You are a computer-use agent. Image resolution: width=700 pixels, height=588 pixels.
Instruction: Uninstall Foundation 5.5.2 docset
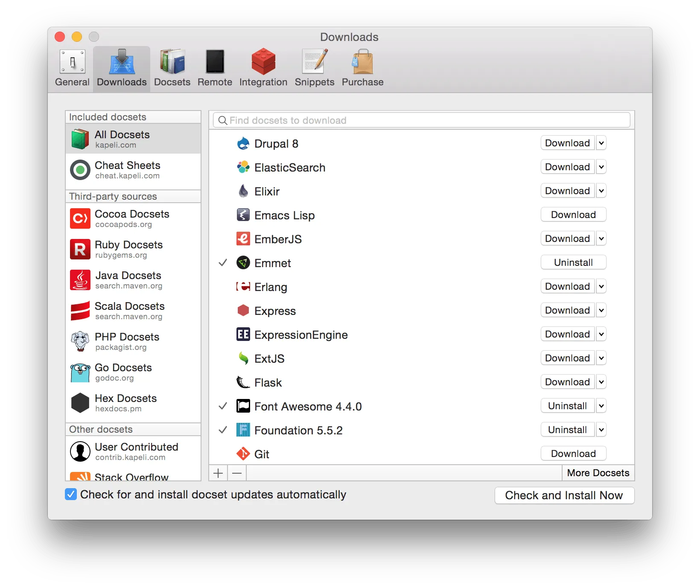click(x=568, y=430)
